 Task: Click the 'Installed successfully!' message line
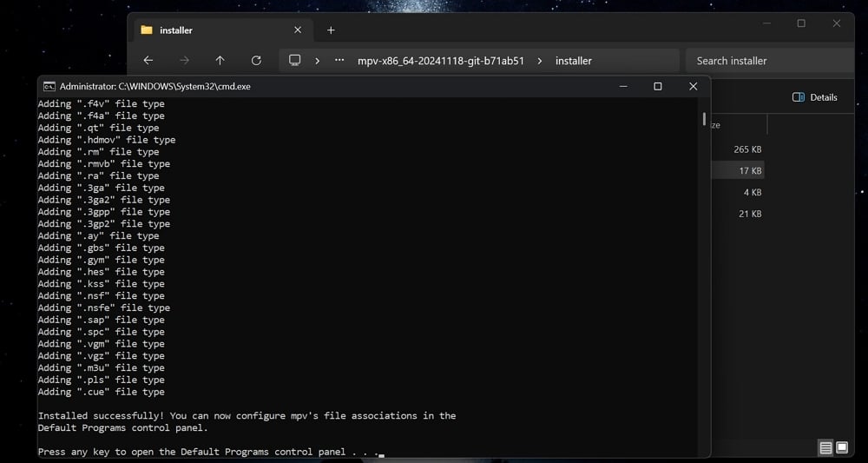coord(247,416)
